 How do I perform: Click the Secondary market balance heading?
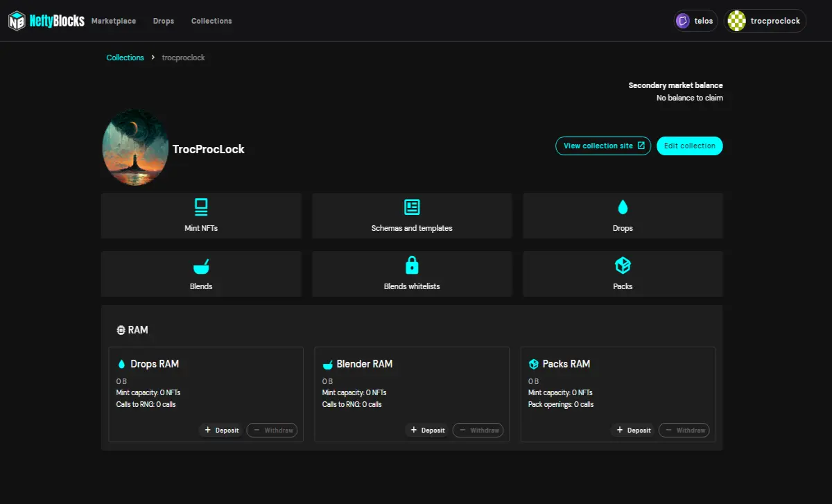pyautogui.click(x=675, y=85)
